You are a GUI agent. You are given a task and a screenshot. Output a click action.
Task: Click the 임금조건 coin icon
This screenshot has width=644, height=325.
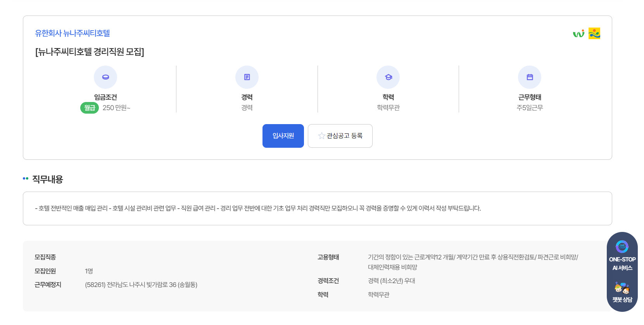[105, 77]
